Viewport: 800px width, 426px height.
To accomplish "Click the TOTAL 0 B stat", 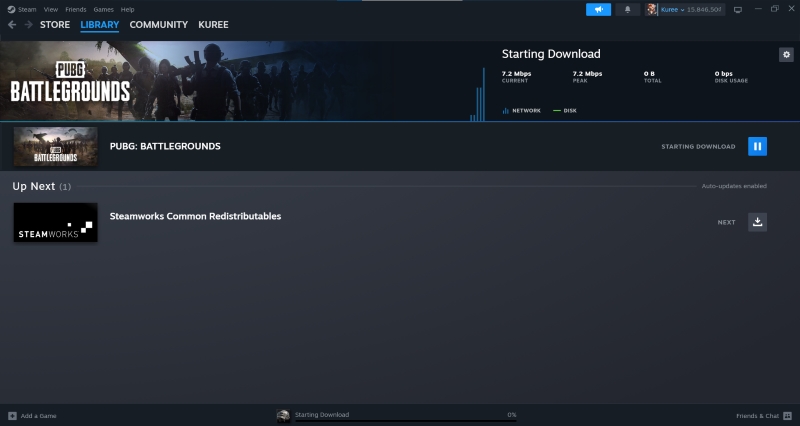I will [653, 77].
